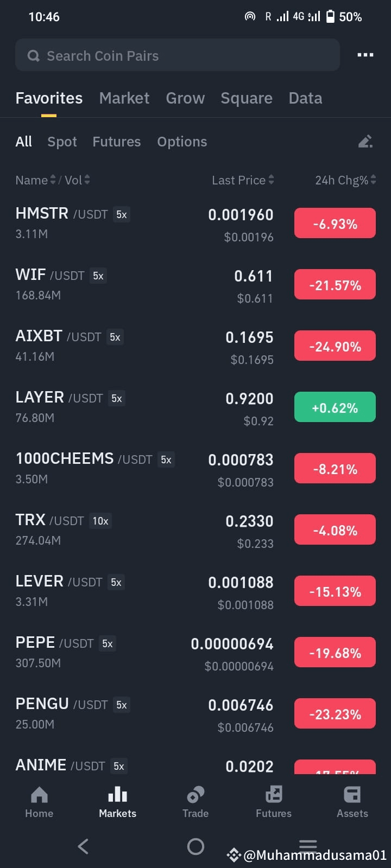391x868 pixels.
Task: Open Futures from bottom navigation
Action: [x=274, y=802]
